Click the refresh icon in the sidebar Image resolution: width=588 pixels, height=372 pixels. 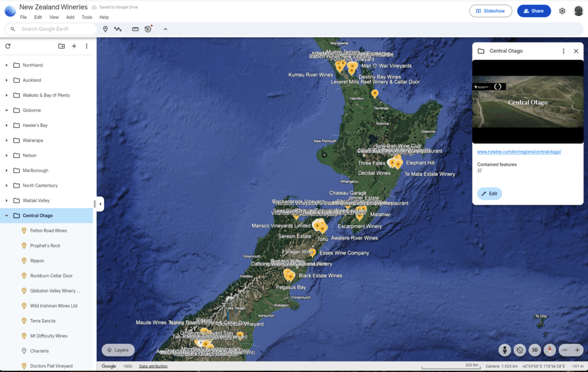8,46
